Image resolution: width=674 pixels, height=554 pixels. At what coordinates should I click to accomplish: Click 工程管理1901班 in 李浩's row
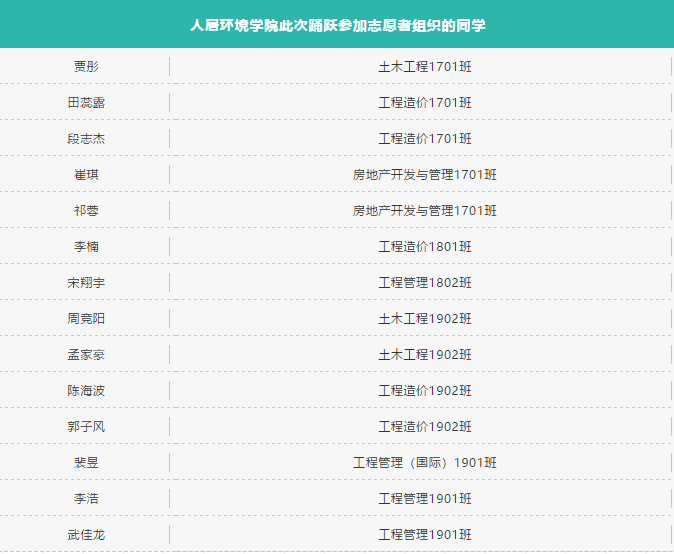(425, 499)
